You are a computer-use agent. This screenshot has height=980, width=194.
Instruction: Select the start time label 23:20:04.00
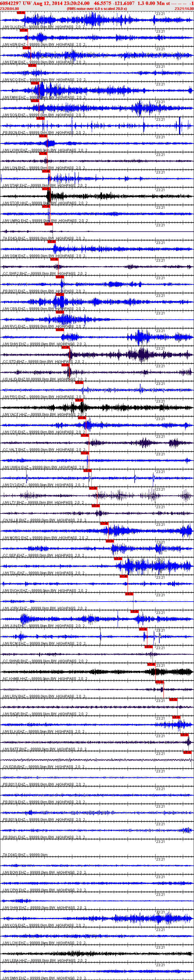(x=9, y=9)
